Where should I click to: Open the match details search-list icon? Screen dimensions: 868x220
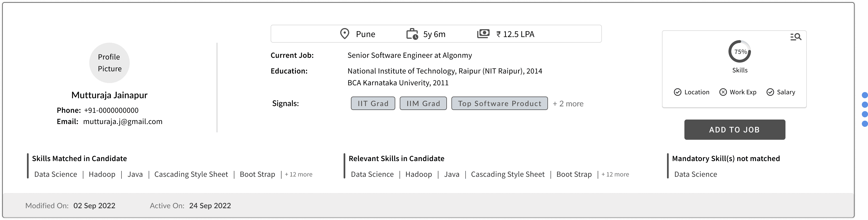pos(796,37)
